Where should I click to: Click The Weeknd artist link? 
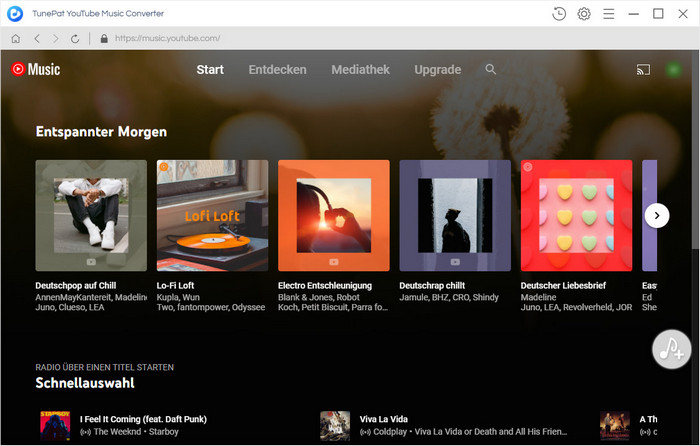pyautogui.click(x=117, y=432)
